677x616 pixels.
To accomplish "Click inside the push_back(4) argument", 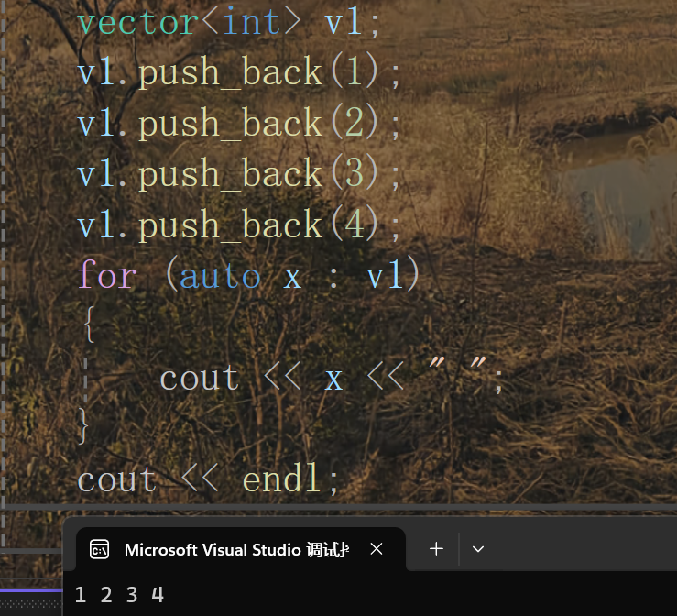I will point(355,225).
